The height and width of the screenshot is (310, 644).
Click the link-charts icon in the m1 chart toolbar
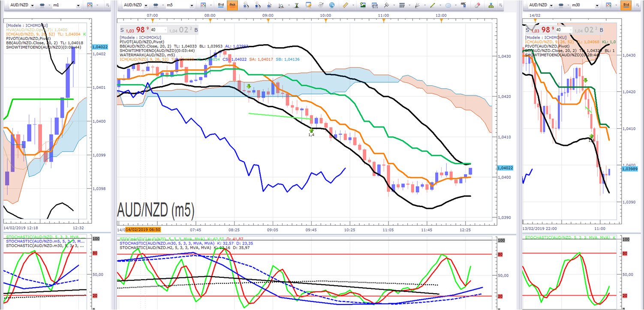43,5
